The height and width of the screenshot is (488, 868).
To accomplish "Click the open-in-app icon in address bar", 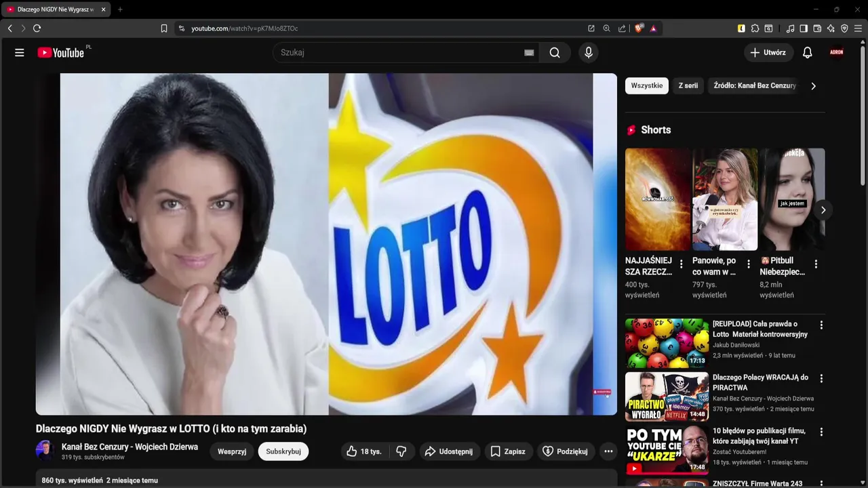I will pos(591,28).
